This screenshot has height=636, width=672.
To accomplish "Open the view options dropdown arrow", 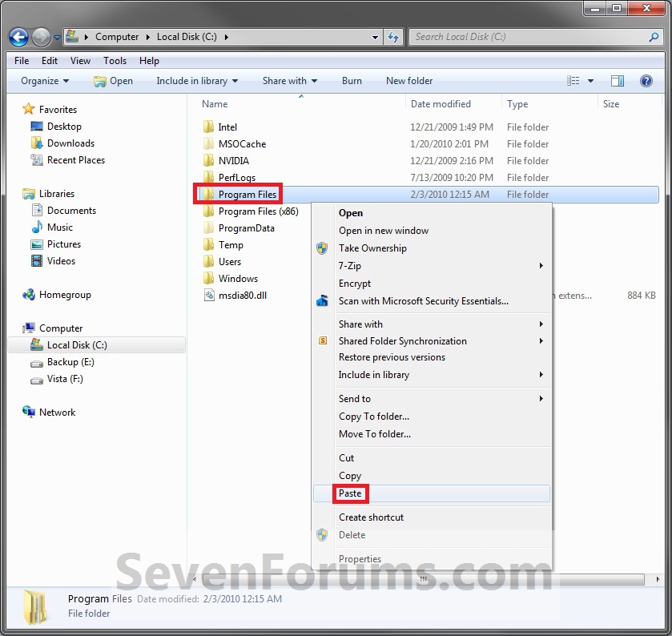I will [x=590, y=81].
